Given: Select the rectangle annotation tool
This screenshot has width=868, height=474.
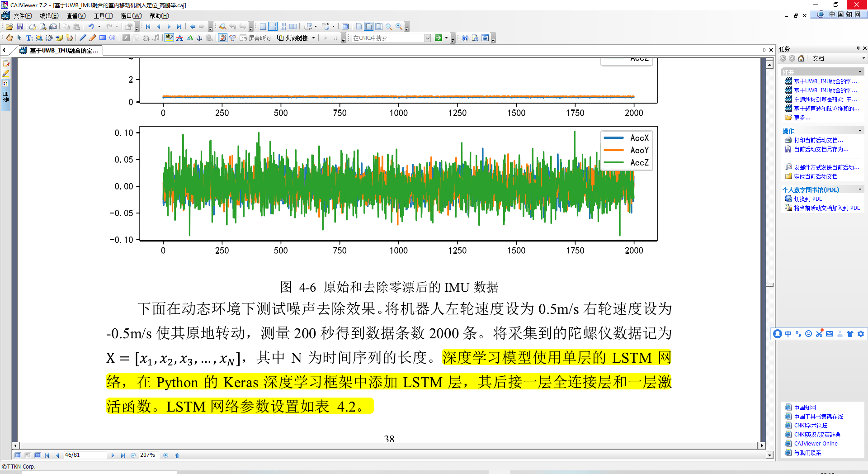Looking at the screenshot, I should click(x=103, y=38).
